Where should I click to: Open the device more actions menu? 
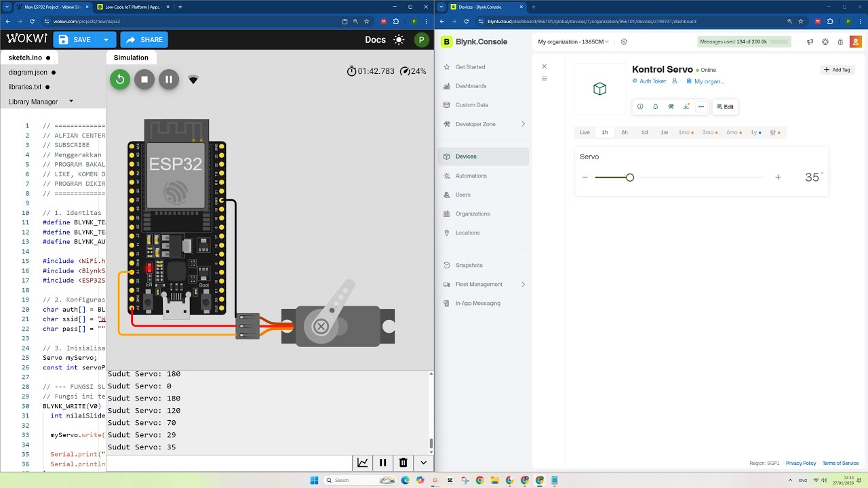701,106
